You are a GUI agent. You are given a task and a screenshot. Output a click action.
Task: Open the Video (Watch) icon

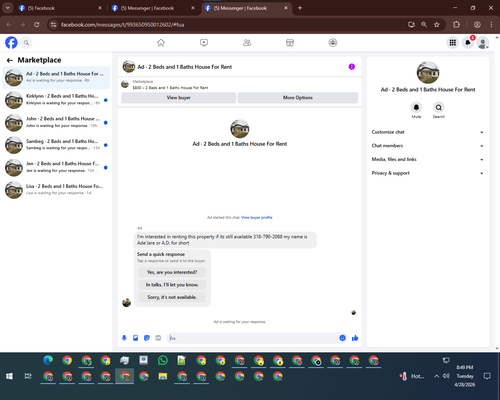coord(204,43)
